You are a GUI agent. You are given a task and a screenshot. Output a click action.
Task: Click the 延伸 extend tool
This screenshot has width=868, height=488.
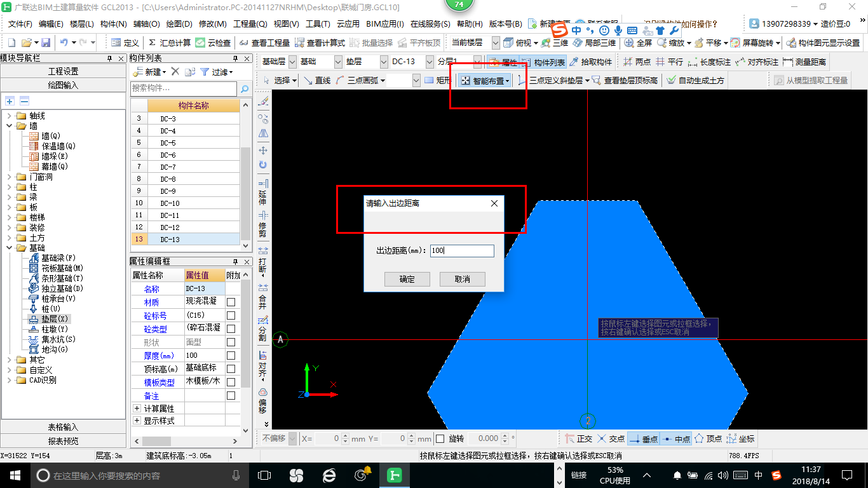coord(263,193)
